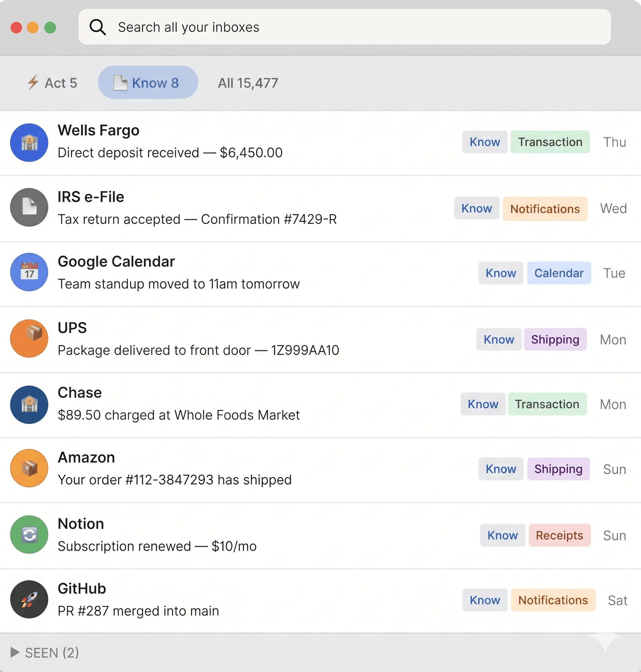Image resolution: width=641 pixels, height=672 pixels.
Task: Click the Notion sync avatar icon
Action: [x=29, y=535]
